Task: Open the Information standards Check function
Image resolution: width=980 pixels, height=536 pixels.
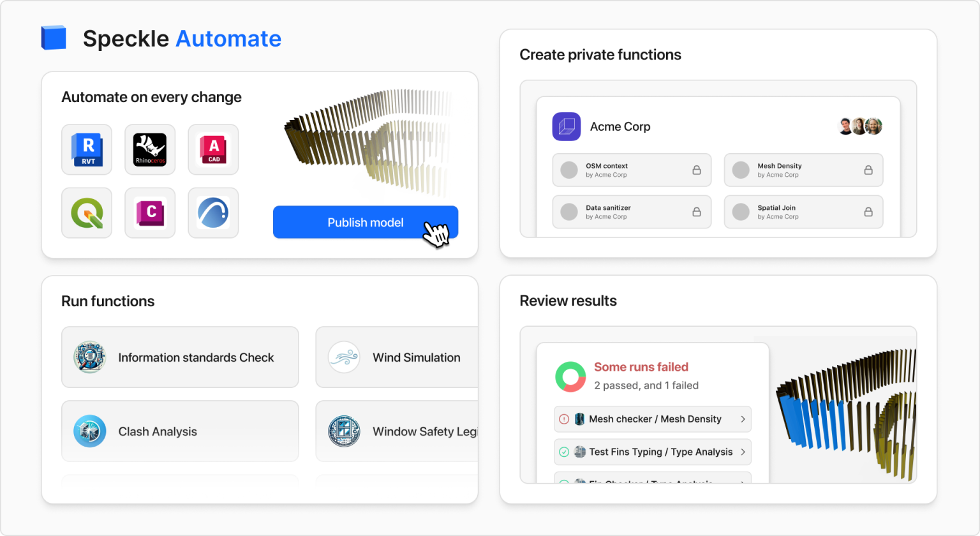Action: click(180, 357)
